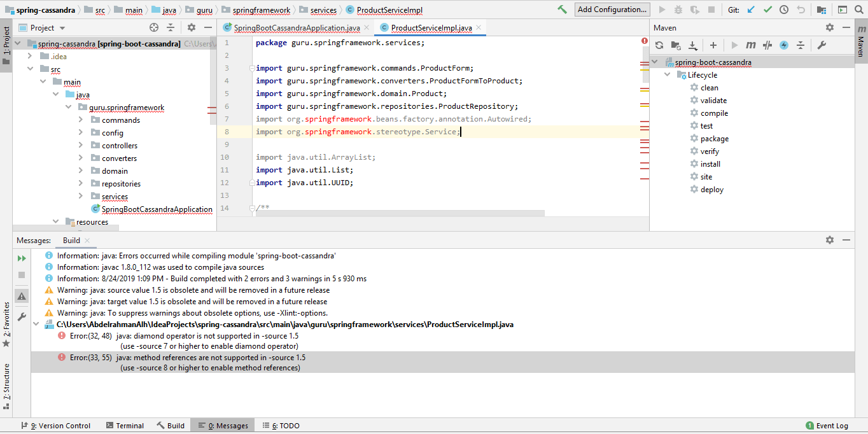
Task: Collapse the Lifecycle node in Maven panel
Action: pyautogui.click(x=667, y=74)
